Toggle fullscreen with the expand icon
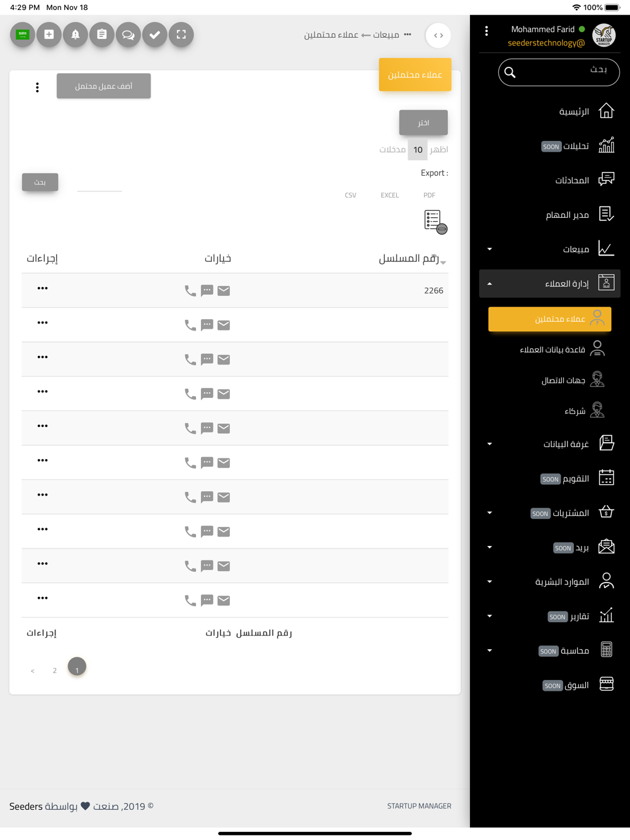The height and width of the screenshot is (840, 630). pyautogui.click(x=181, y=35)
